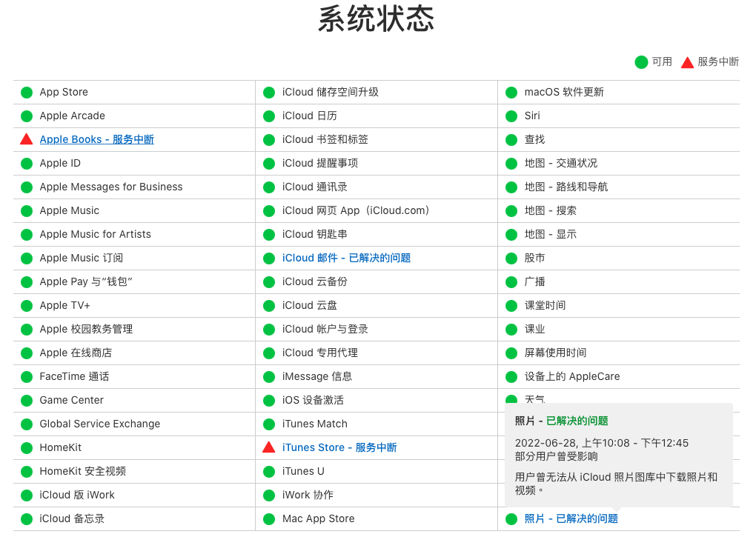This screenshot has height=534, width=756.
Task: Click the iCloud 专用代理 text
Action: coord(320,353)
